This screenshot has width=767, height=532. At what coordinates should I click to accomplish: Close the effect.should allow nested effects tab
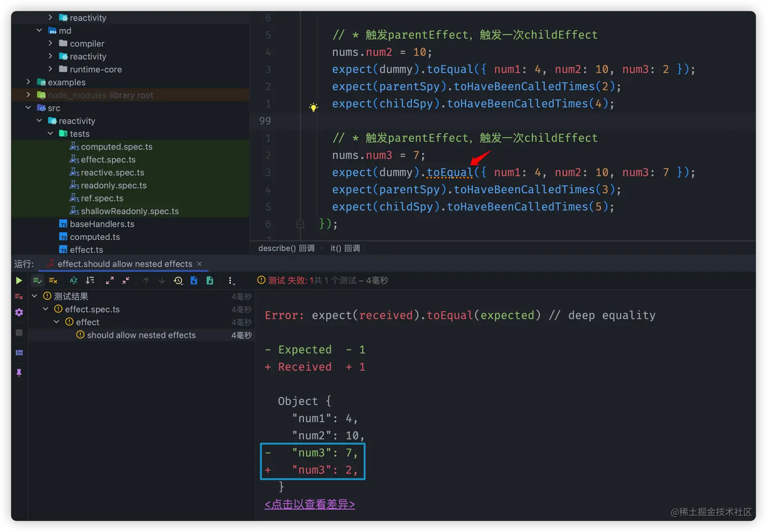(199, 264)
